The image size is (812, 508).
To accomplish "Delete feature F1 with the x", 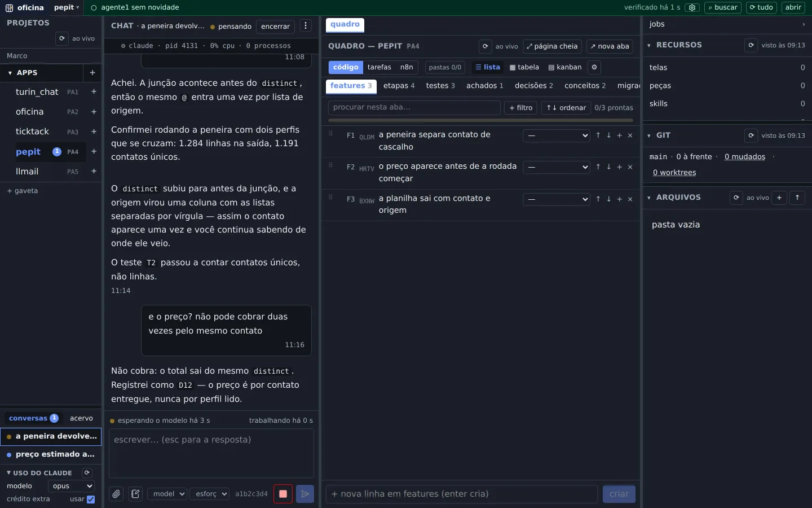I will pos(630,135).
